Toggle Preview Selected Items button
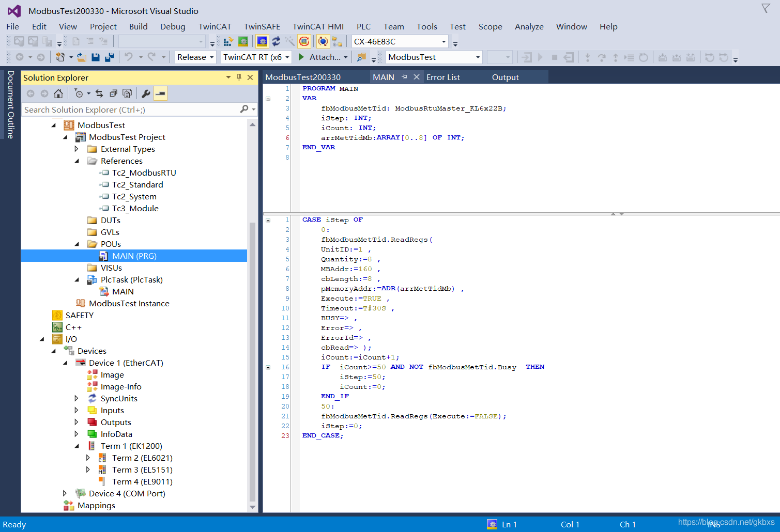 pos(161,93)
